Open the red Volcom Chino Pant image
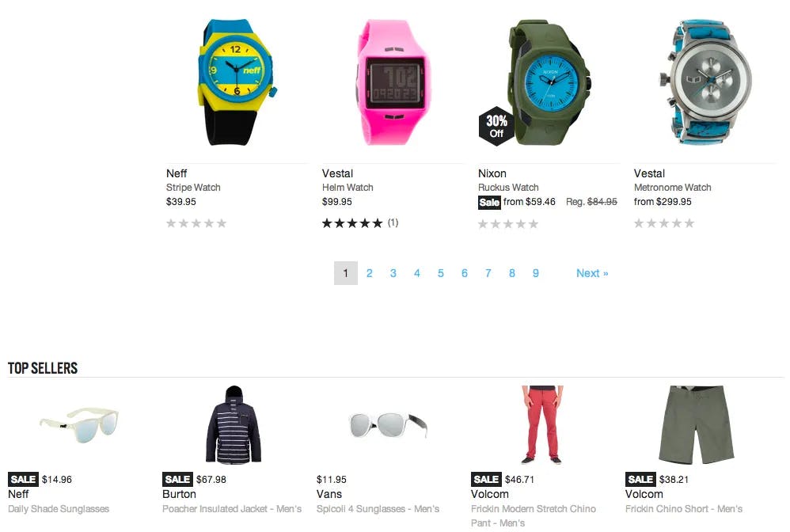Screen dimensions: 790x532 click(x=542, y=424)
